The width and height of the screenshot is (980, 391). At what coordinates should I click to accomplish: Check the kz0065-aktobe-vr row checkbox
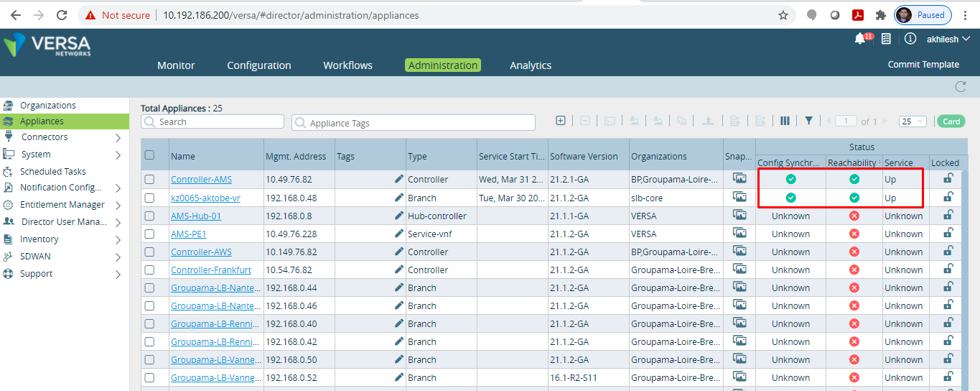(149, 198)
